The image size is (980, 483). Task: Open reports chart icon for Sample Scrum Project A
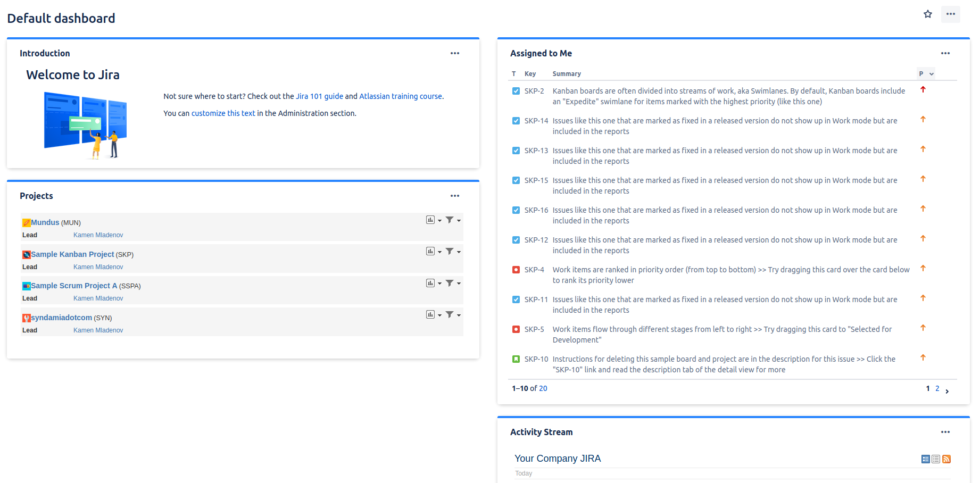[430, 283]
